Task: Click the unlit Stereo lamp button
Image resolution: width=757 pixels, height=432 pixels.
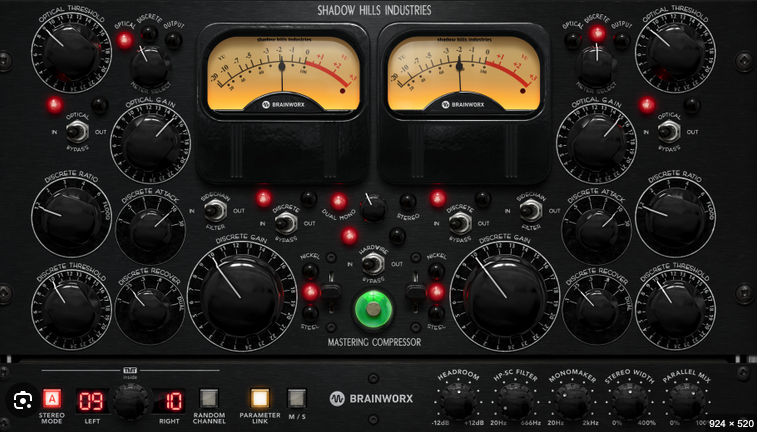Action: pyautogui.click(x=408, y=201)
